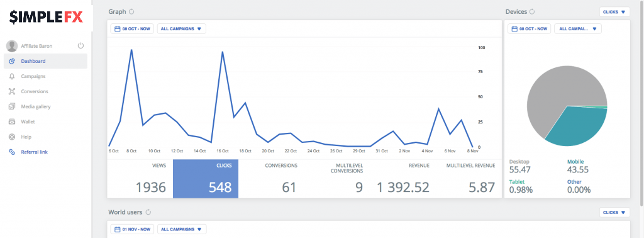Refresh the World users panel
This screenshot has height=238, width=644.
148,212
